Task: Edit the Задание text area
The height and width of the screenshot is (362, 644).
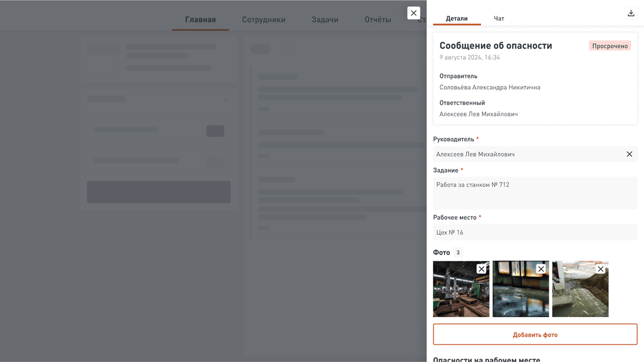Action: pos(535,193)
